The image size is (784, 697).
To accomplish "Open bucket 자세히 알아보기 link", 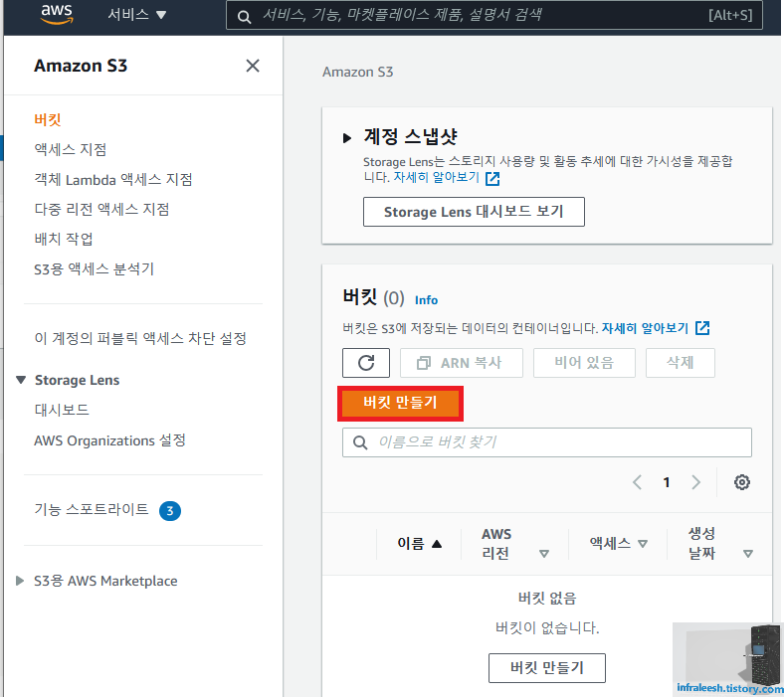I will (645, 328).
